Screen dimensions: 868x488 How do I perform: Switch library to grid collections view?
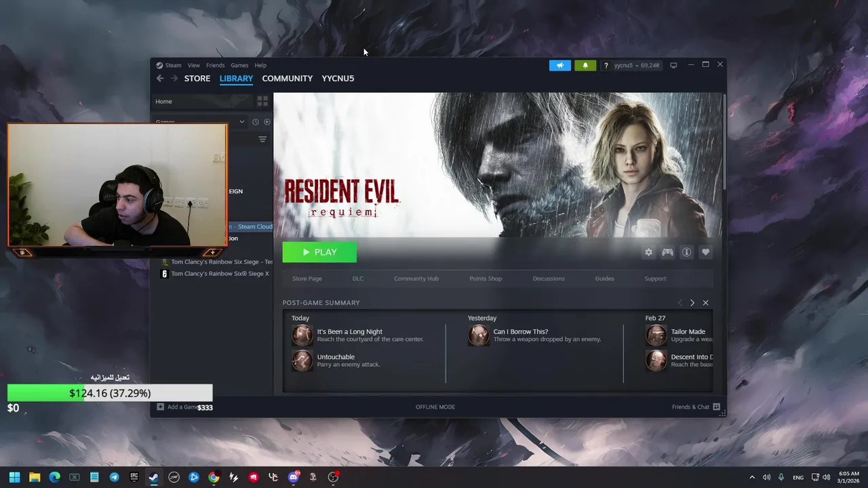(262, 101)
